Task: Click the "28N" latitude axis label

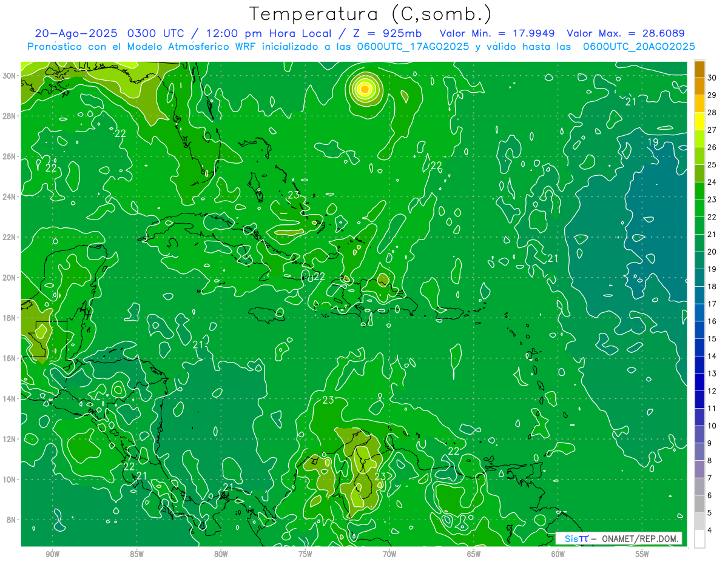Action: pyautogui.click(x=9, y=116)
